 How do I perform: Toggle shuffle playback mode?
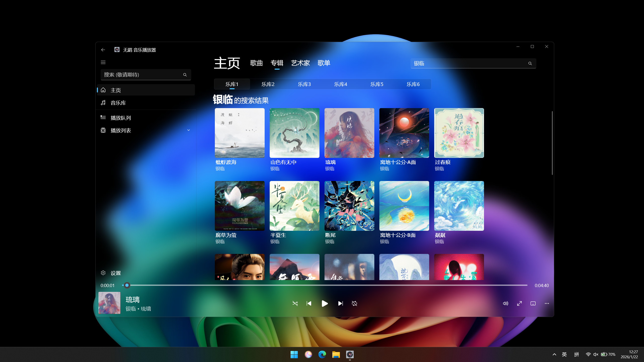coord(295,303)
